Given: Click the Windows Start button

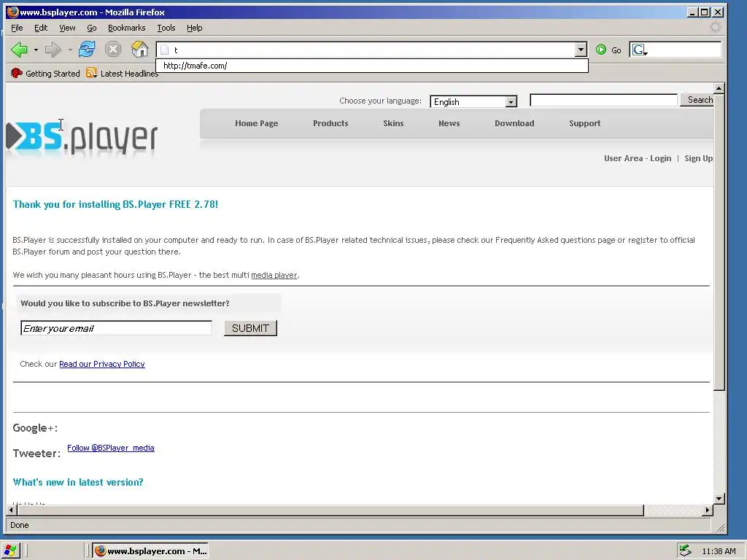Looking at the screenshot, I should (10, 551).
